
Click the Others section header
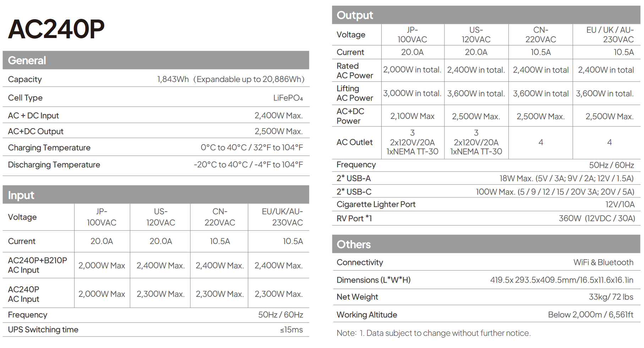coord(486,244)
